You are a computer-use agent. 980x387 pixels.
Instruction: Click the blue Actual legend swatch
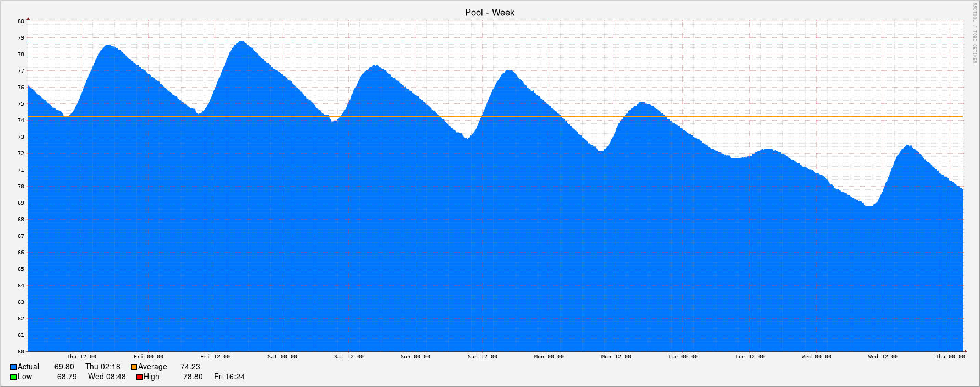[x=14, y=367]
